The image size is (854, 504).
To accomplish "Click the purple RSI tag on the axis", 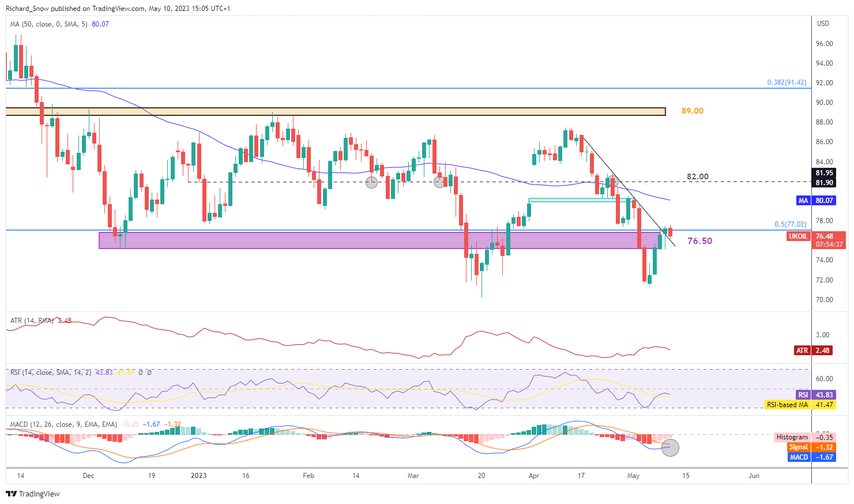I will [x=803, y=395].
